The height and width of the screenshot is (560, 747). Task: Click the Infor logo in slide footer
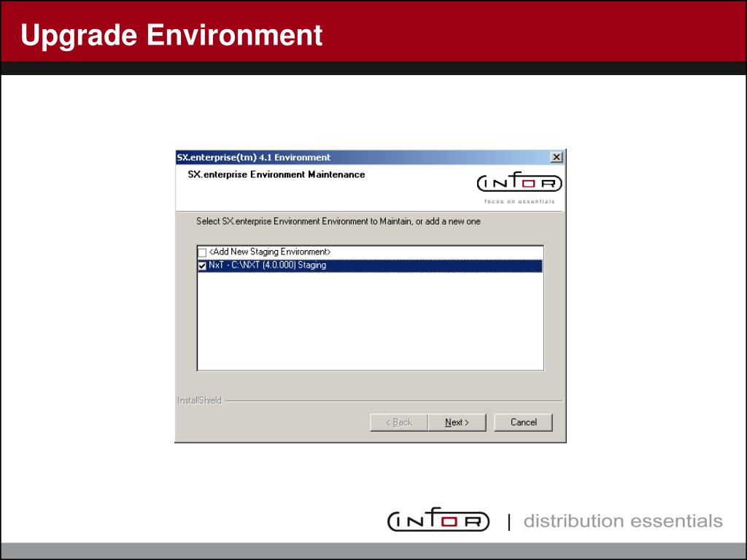[x=438, y=519]
